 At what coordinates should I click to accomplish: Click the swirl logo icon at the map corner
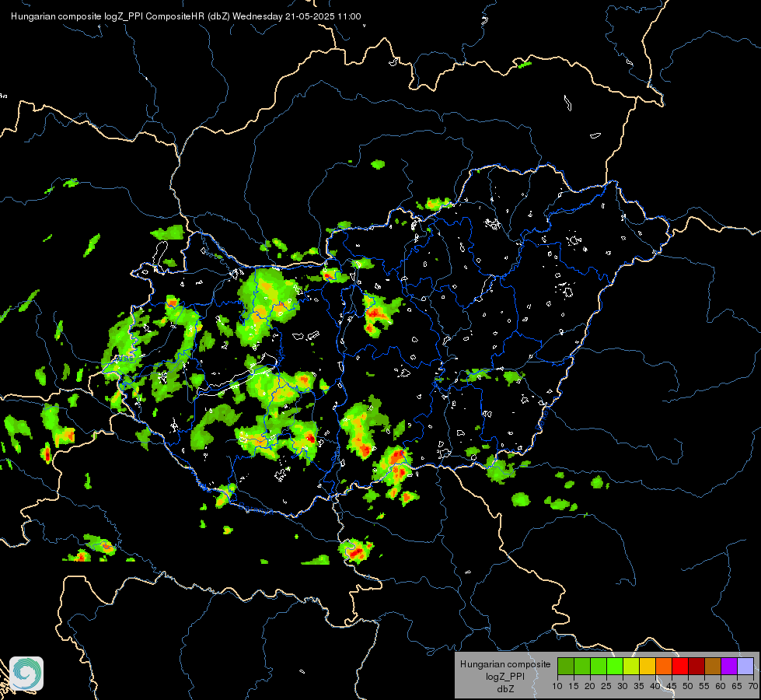coord(26,674)
